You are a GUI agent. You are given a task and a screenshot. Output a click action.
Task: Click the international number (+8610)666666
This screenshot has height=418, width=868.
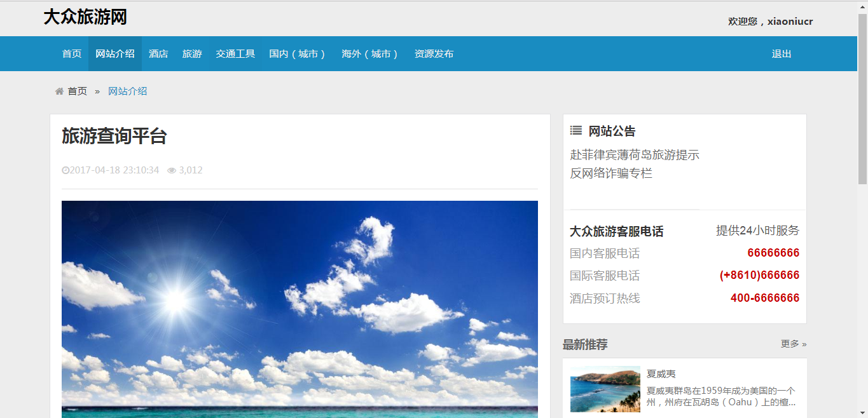click(760, 275)
